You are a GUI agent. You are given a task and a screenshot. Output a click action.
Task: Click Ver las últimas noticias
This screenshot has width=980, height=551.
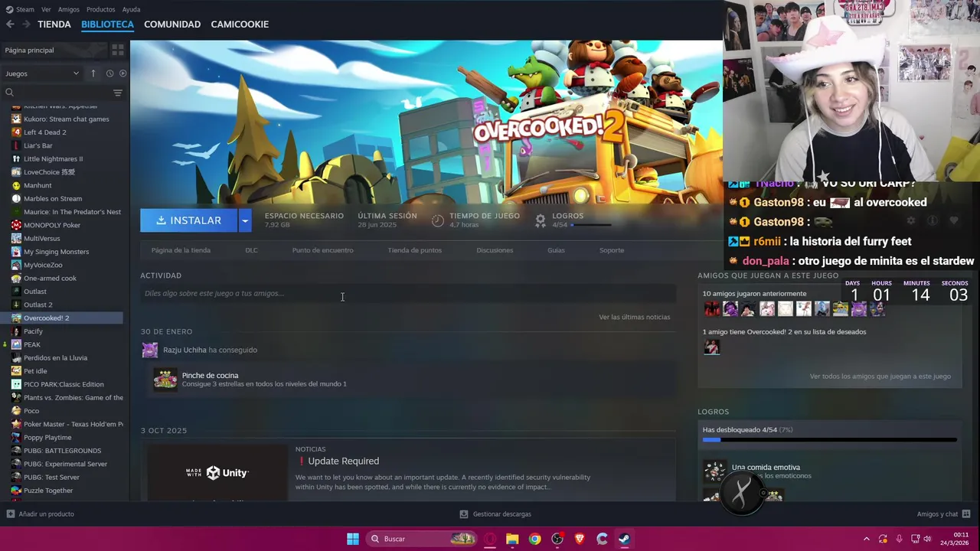[634, 317]
